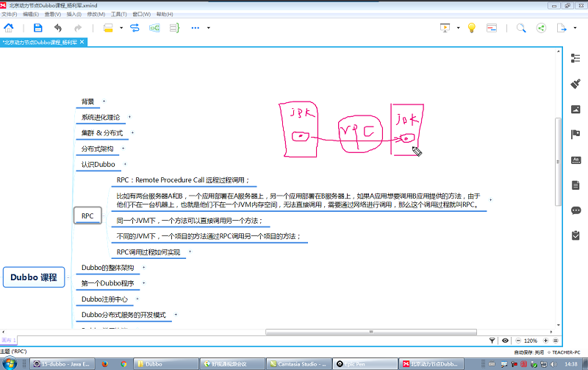Screen dimensions: 588x370
Task: Open the Dubbo folder taskbar item
Action: [167, 363]
